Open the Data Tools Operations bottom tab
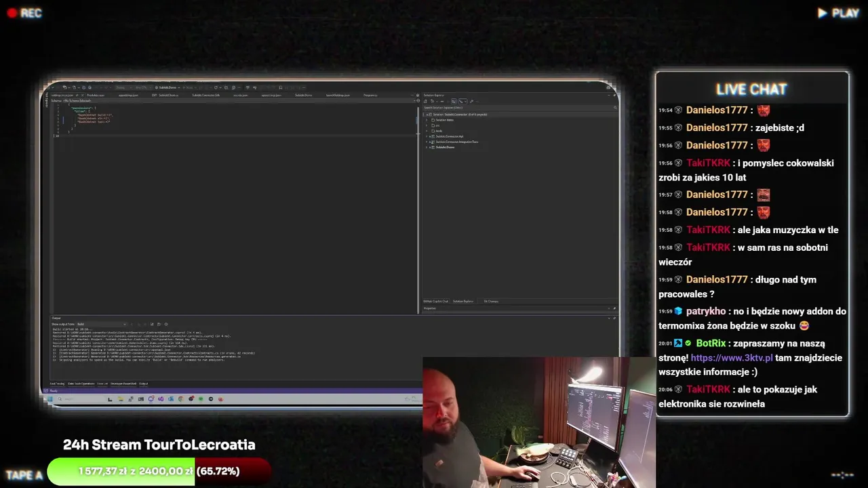 click(x=81, y=384)
